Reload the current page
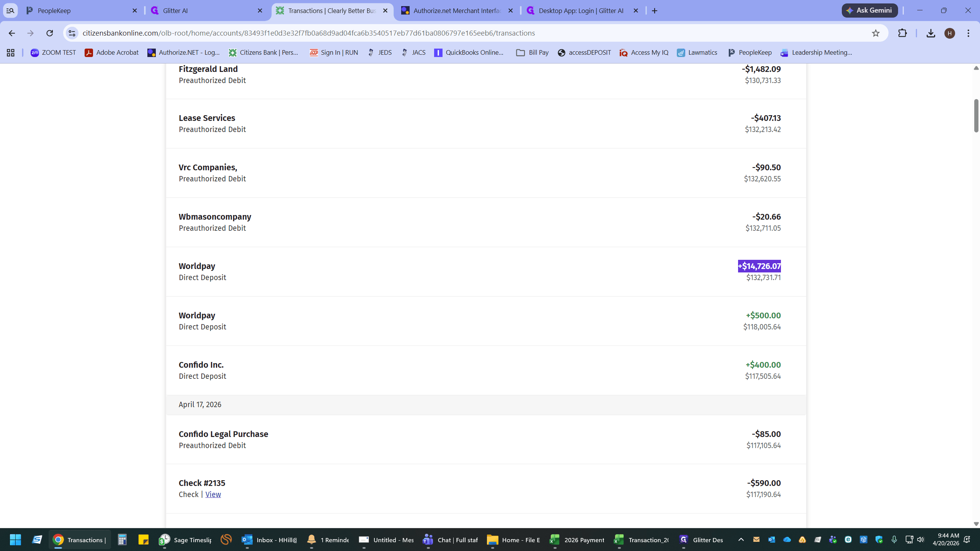 point(49,33)
